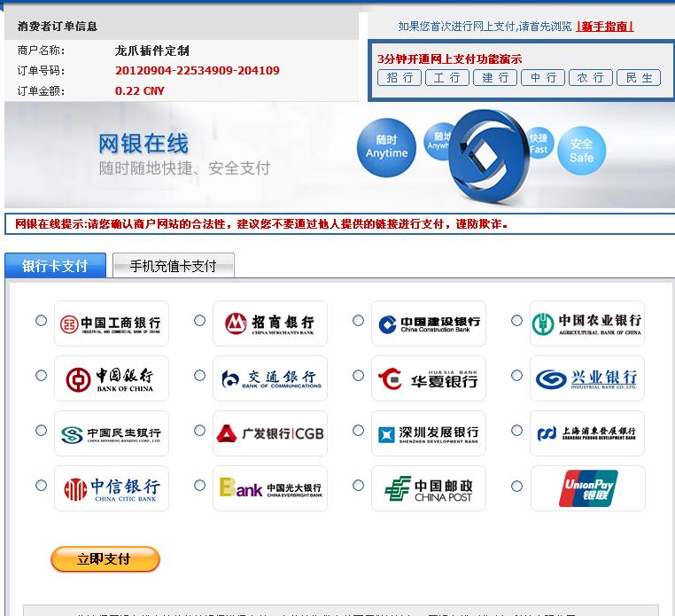Click the 网银在线 banner title
This screenshot has height=616, width=675.
click(x=144, y=144)
